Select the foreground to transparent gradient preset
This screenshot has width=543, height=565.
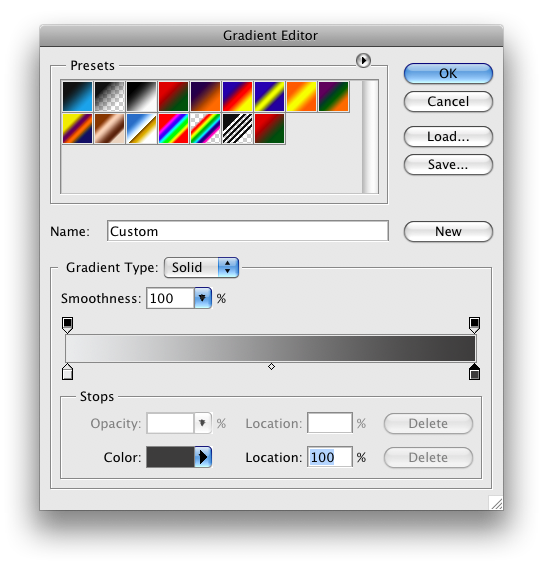[109, 96]
